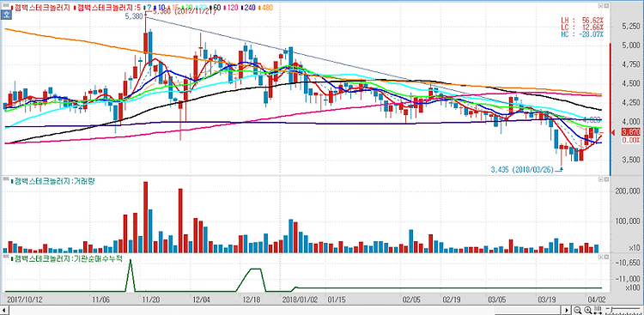
Task: Select the 60-day moving average legend
Action: click(x=216, y=7)
